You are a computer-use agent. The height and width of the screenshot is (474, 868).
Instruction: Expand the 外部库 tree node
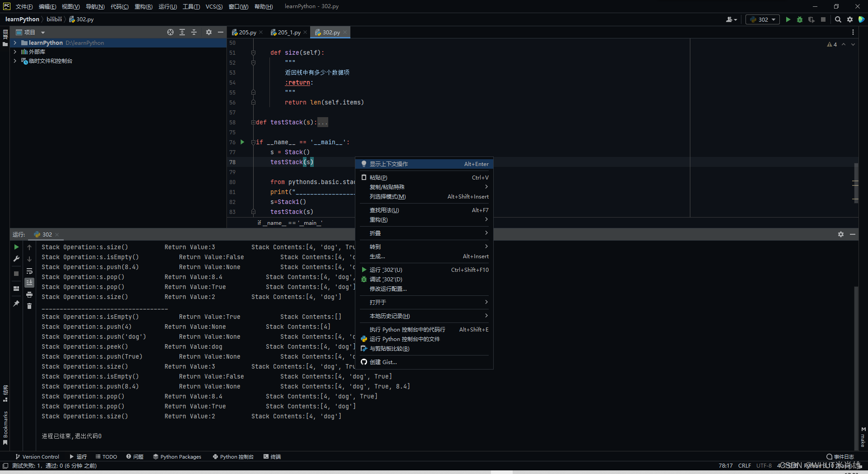15,52
